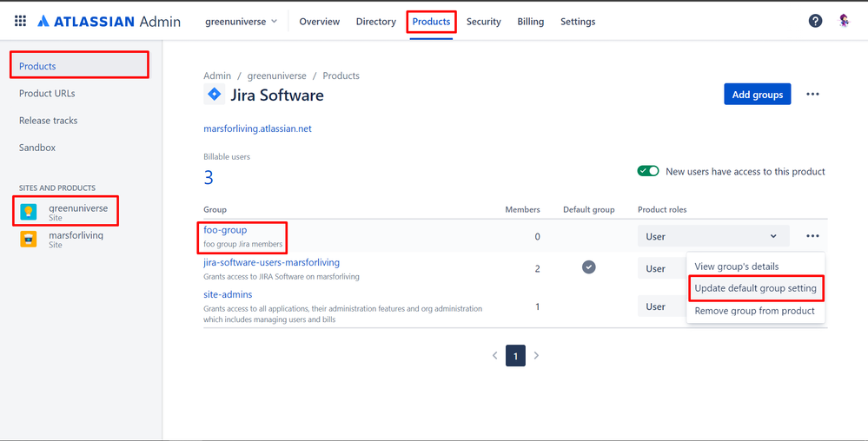Screen dimensions: 868x441
Task: Switch to the Security tab
Action: click(483, 22)
